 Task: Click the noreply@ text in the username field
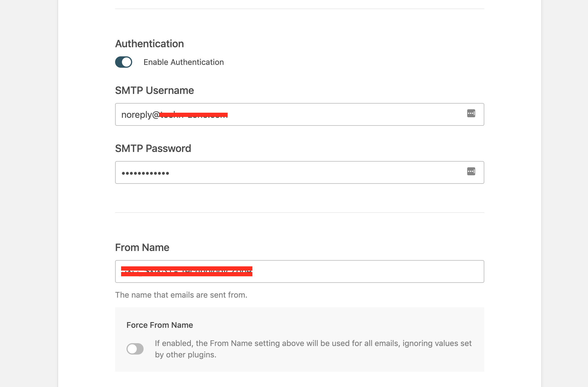click(140, 115)
